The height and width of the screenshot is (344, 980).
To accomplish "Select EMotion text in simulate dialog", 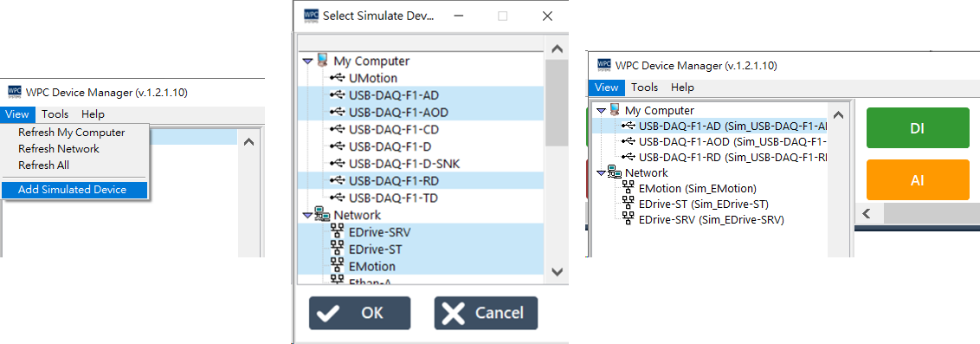I will (372, 266).
